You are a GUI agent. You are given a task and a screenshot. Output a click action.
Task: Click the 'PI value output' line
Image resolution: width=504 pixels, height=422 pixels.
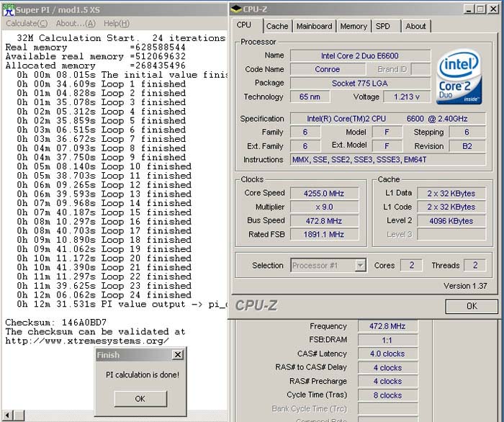tap(122, 304)
